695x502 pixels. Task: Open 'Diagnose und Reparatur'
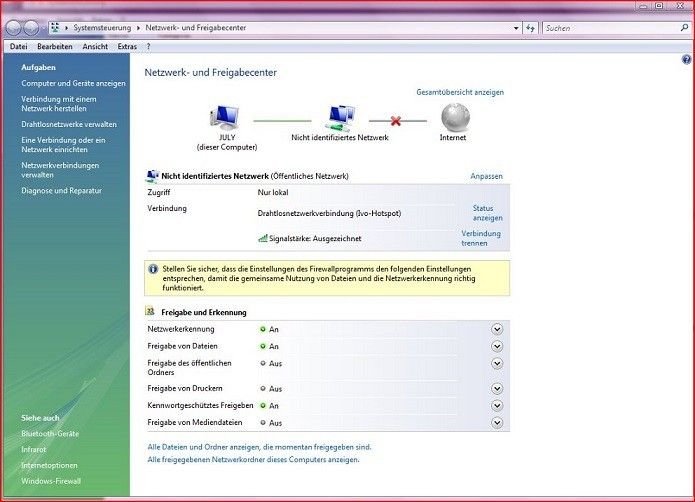[x=61, y=191]
